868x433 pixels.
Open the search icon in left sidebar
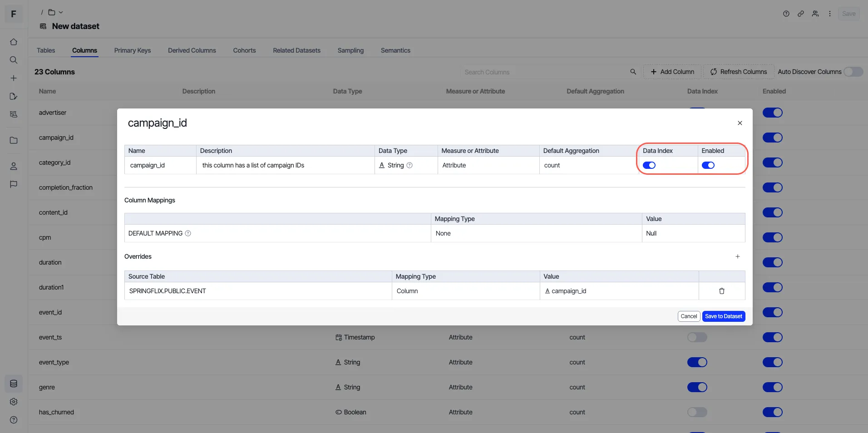14,60
